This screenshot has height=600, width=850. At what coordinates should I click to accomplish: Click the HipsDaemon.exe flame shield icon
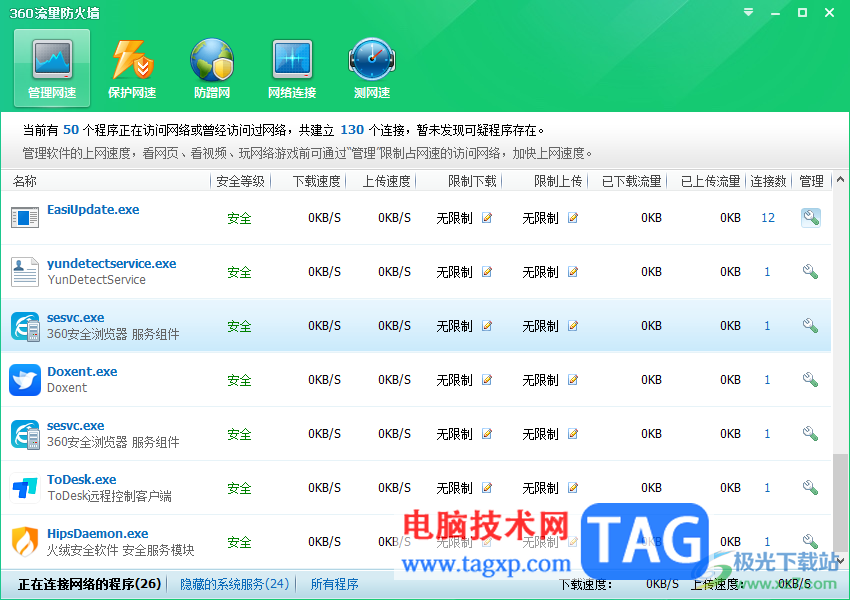coord(25,542)
